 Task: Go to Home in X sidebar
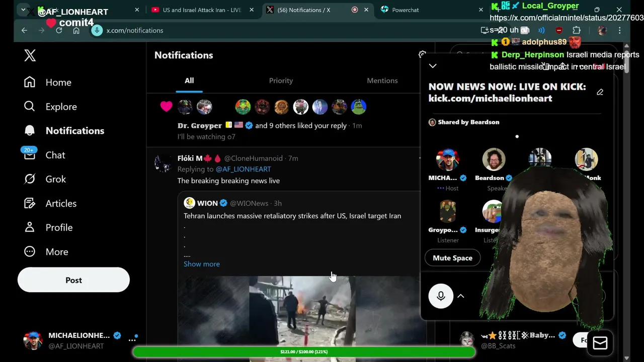[x=48, y=82]
